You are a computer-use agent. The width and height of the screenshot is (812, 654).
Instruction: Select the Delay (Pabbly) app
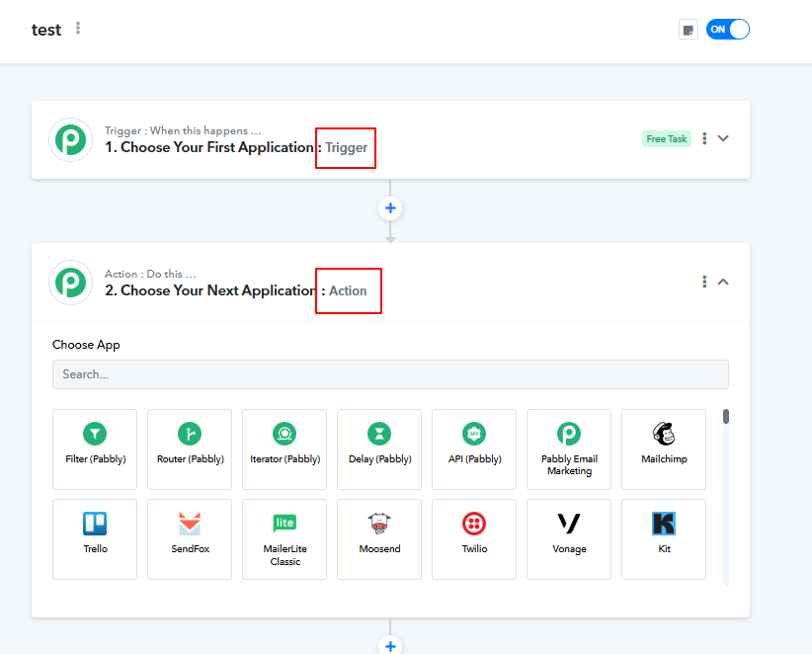(379, 449)
